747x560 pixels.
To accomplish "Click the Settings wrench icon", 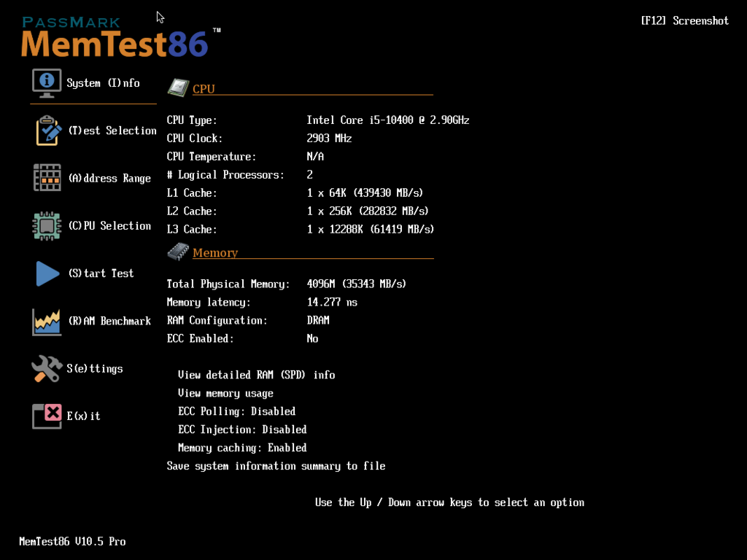I will 47,368.
